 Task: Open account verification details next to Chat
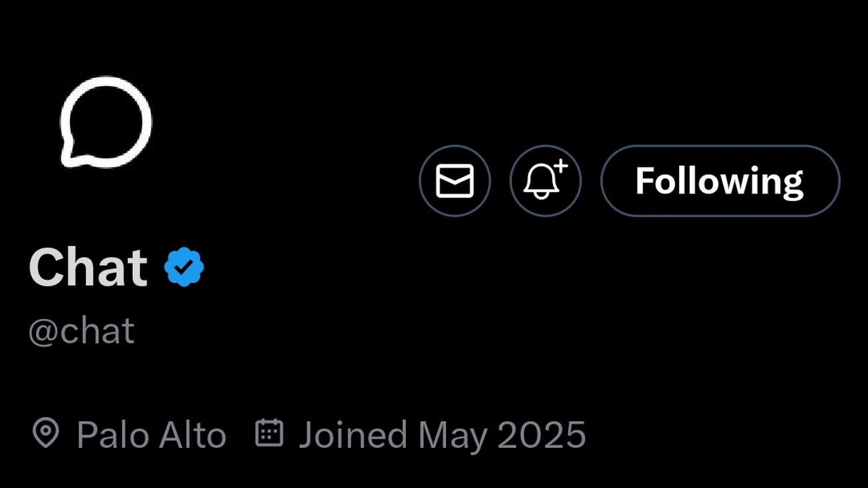[x=184, y=267]
